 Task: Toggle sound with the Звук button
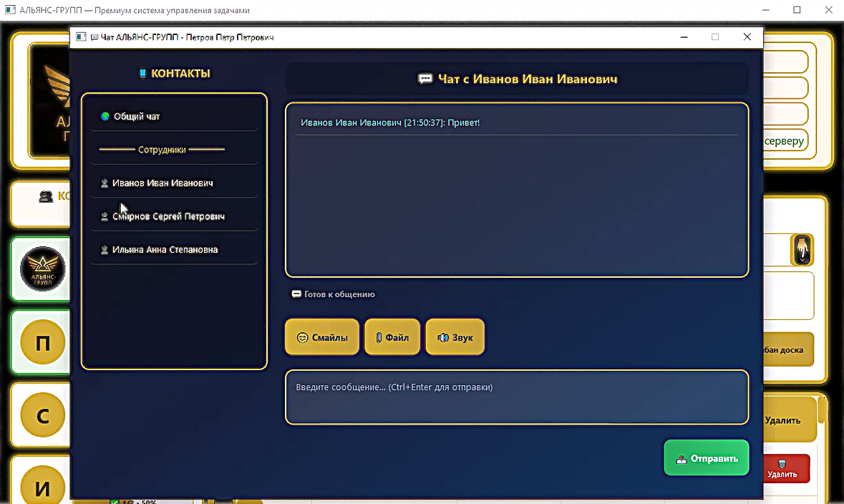[x=455, y=337]
